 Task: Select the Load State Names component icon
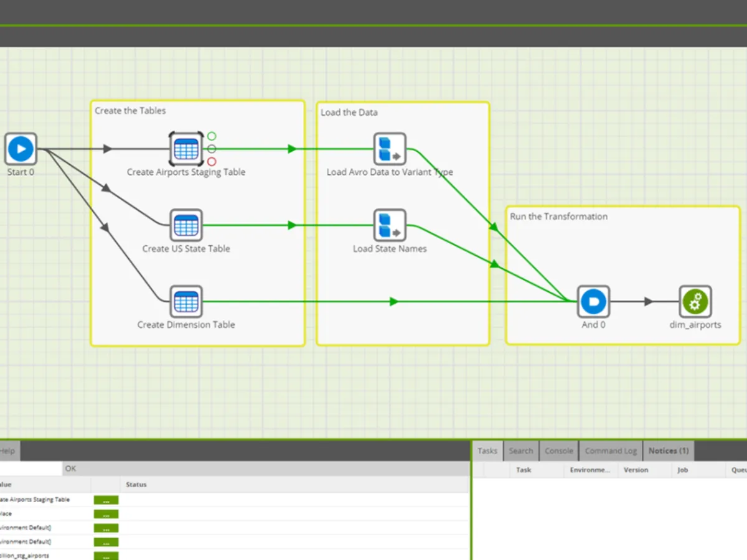click(x=390, y=225)
